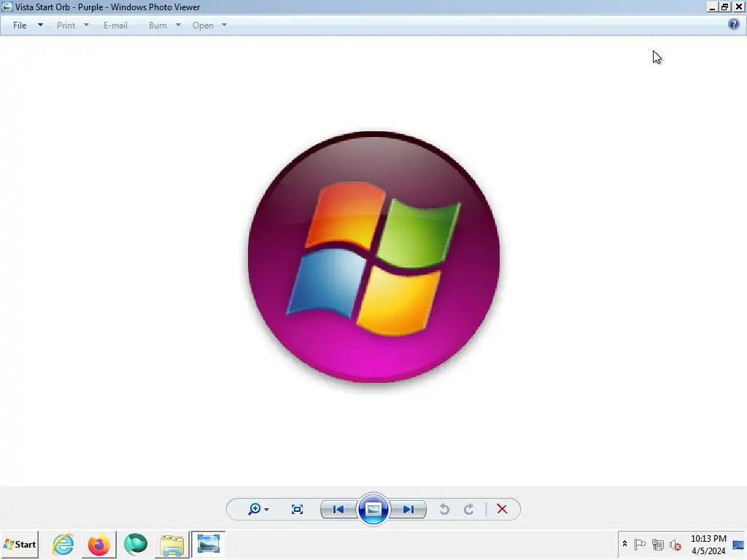Launch Internet Explorer from the taskbar

63,544
